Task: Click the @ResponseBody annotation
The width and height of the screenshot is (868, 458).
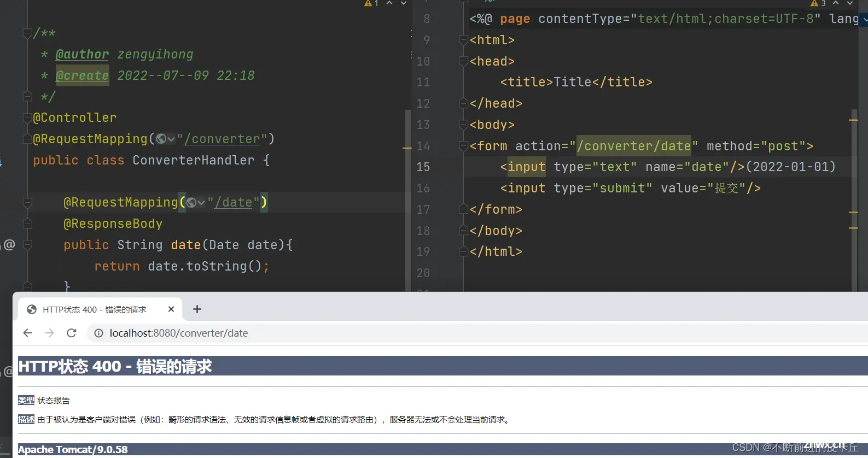Action: pos(113,224)
